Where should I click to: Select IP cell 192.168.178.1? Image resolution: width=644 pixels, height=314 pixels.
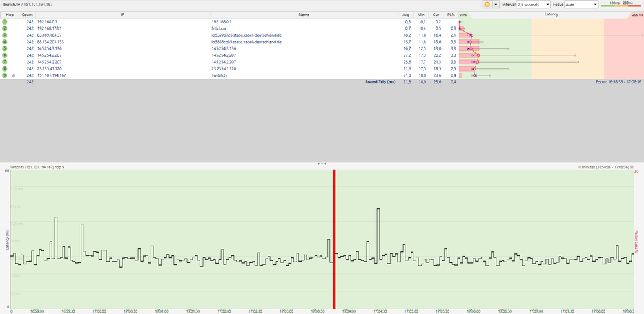[49, 28]
